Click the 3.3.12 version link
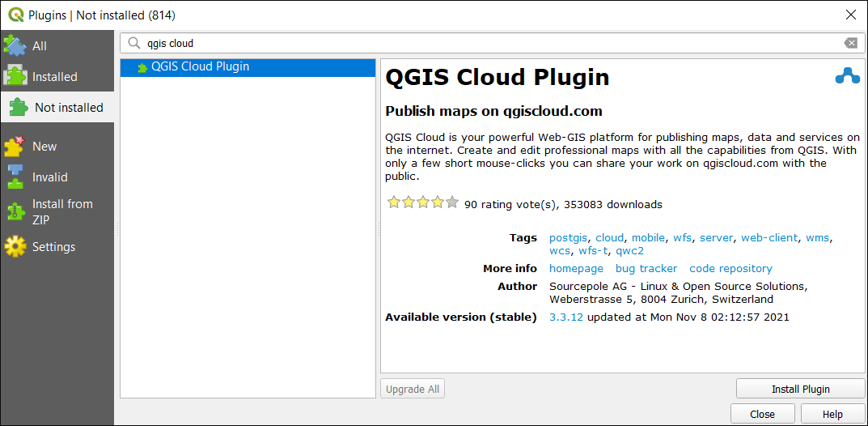The image size is (868, 426). [566, 317]
